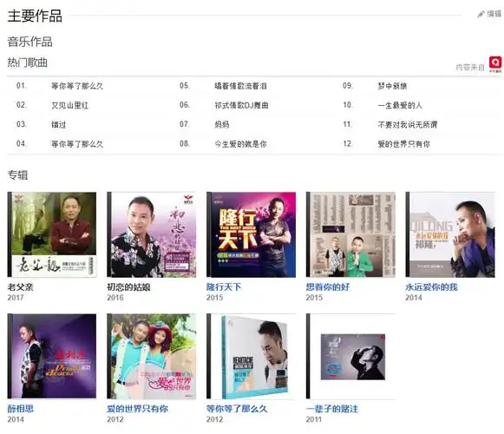Open song 10 一生最爱的人
504x434 pixels.
400,105
